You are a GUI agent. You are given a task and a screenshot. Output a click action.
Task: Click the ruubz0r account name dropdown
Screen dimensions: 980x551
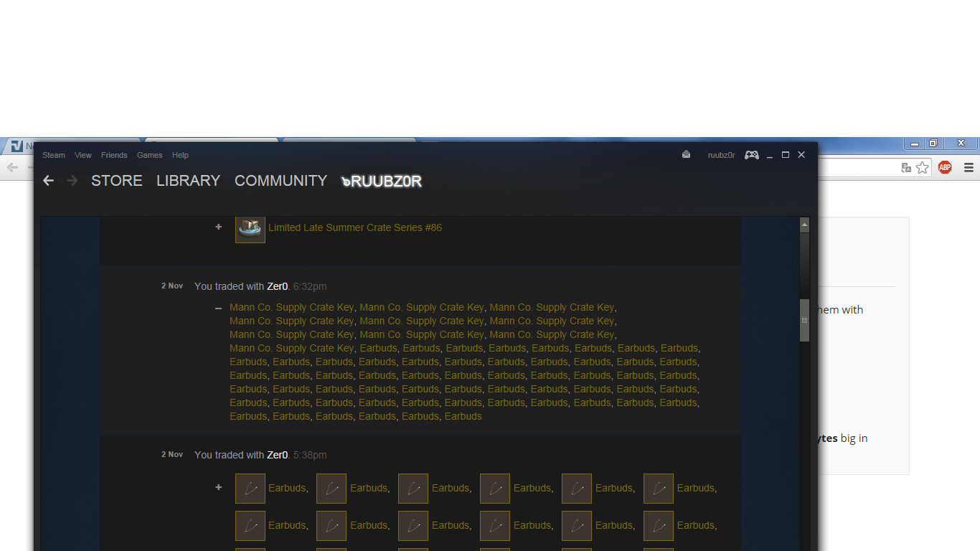pos(721,155)
